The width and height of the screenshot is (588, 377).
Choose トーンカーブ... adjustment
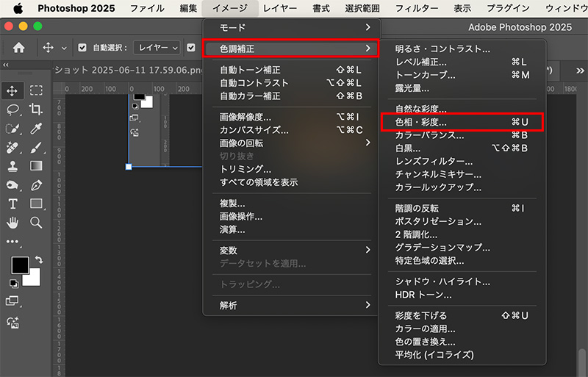coord(462,75)
